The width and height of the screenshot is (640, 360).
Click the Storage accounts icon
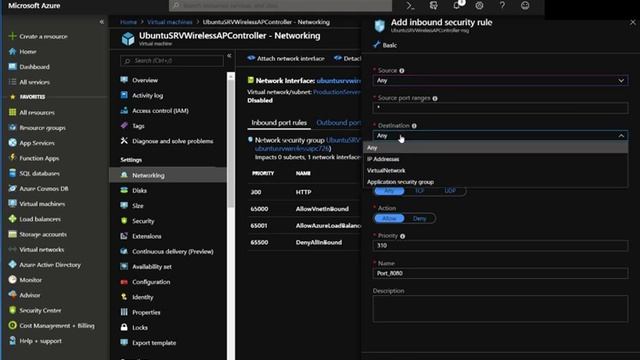pos(12,234)
